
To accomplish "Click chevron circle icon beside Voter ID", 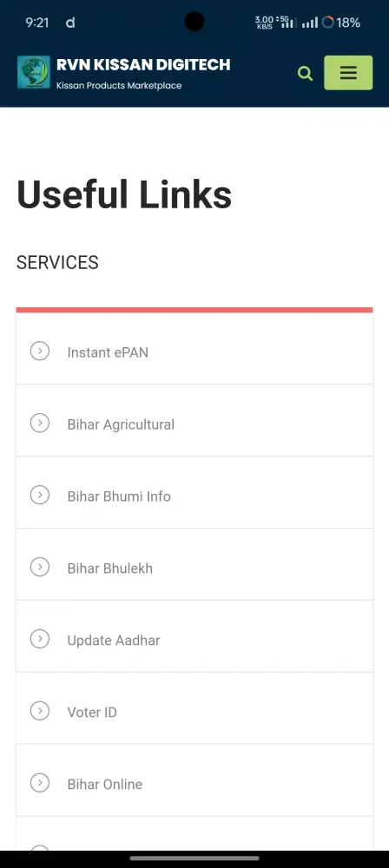I will pos(39,711).
